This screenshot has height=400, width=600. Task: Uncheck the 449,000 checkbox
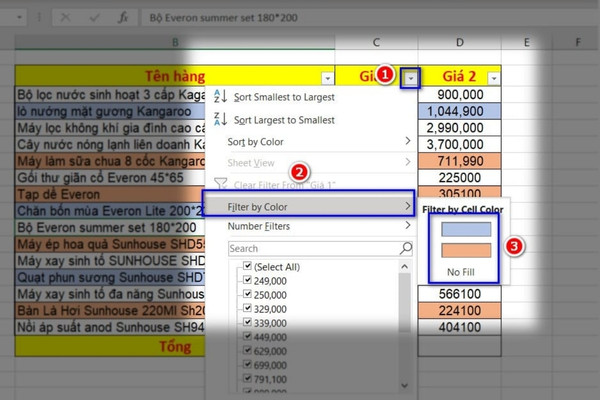click(x=248, y=336)
